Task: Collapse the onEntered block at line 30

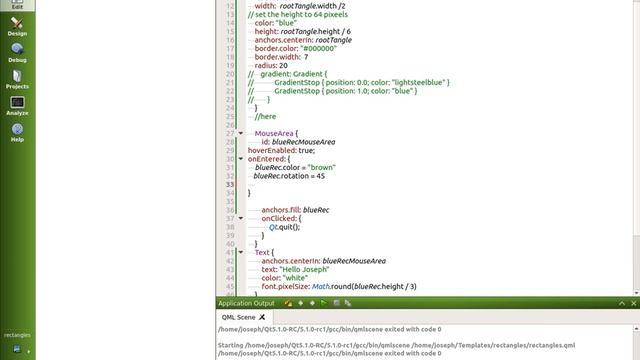Action: click(x=241, y=159)
